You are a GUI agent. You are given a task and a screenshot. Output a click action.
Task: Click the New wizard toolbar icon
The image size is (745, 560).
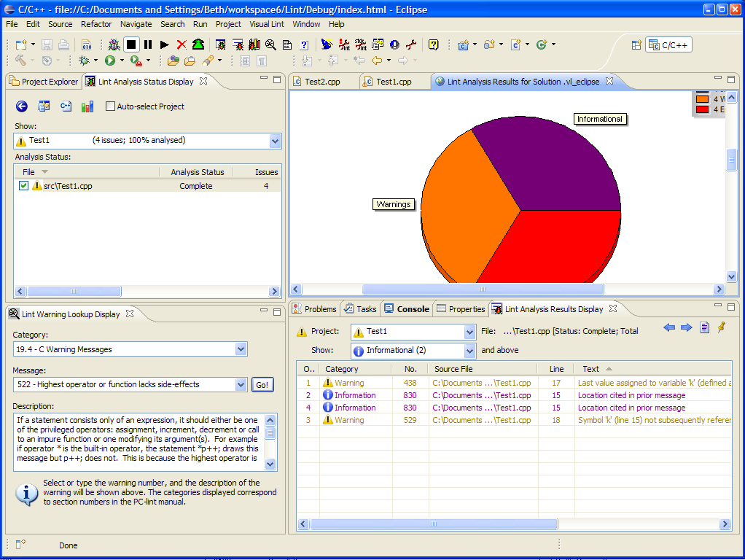pos(21,44)
